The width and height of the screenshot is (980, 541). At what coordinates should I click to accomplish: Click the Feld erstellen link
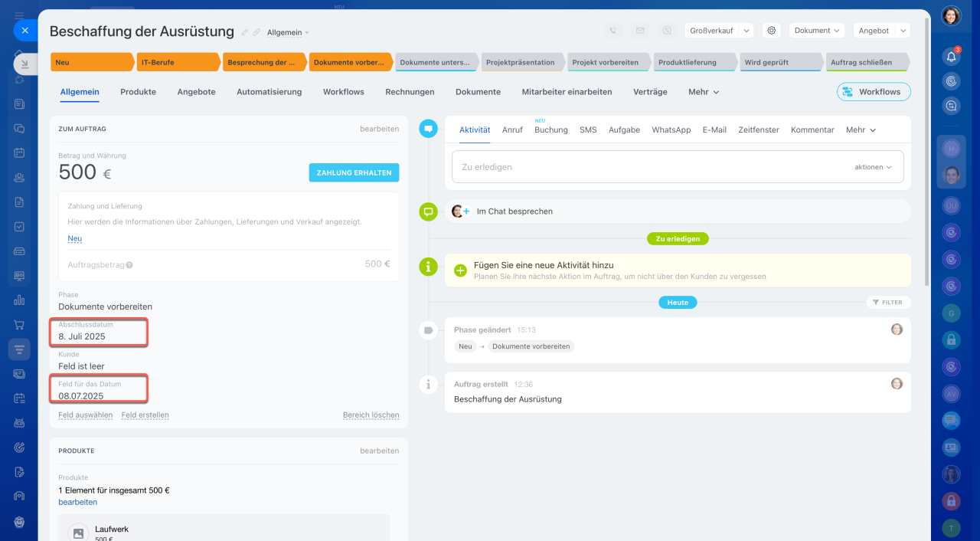145,415
